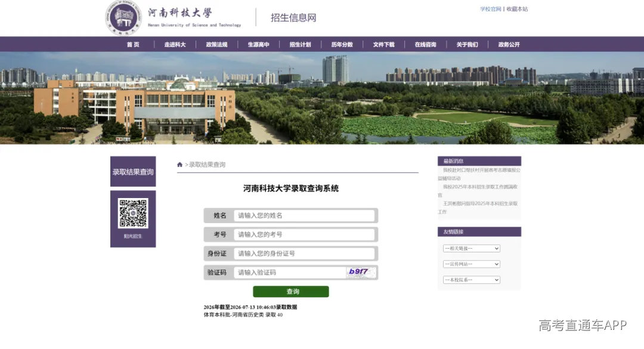Click the 体育本科批-河南省历史类 录取 40 text
Viewport: 644px width, 349px height.
[243, 315]
